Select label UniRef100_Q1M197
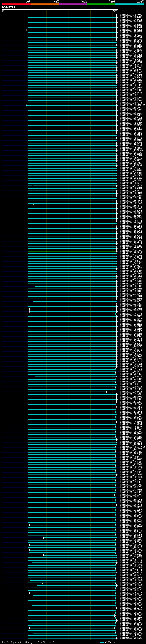 [x=131, y=618]
